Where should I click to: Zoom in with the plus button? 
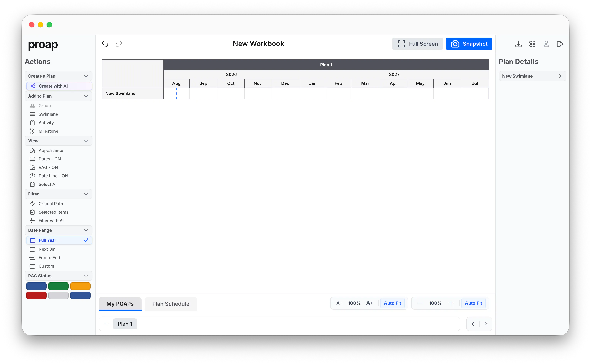[451, 303]
